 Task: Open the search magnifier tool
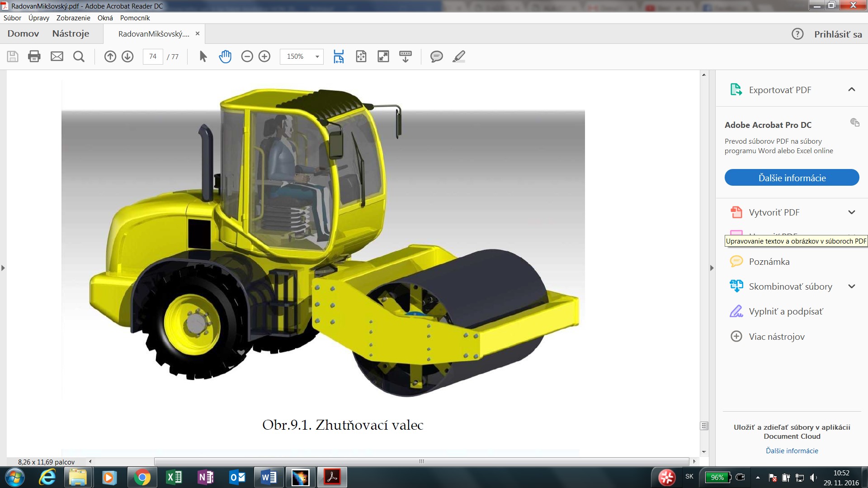tap(79, 56)
